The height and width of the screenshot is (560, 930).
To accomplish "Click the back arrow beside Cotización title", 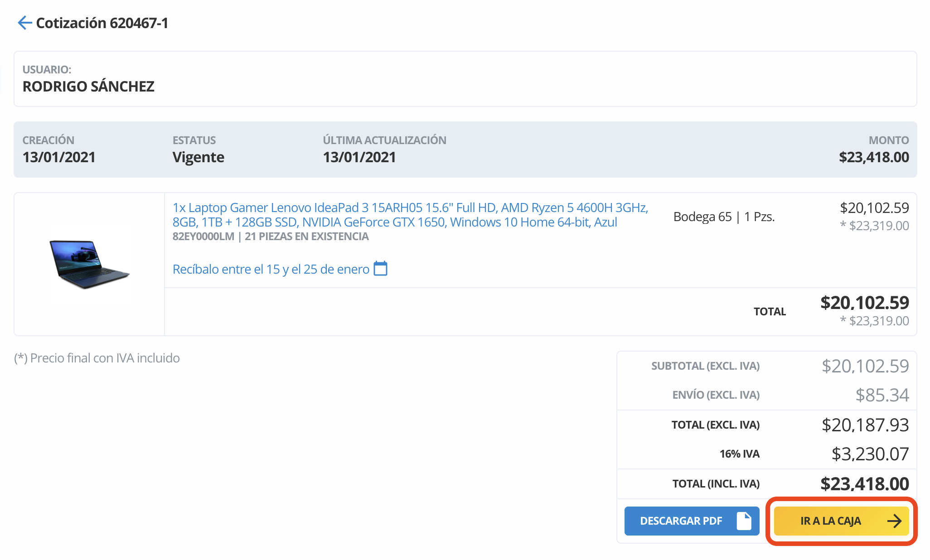I will point(24,23).
